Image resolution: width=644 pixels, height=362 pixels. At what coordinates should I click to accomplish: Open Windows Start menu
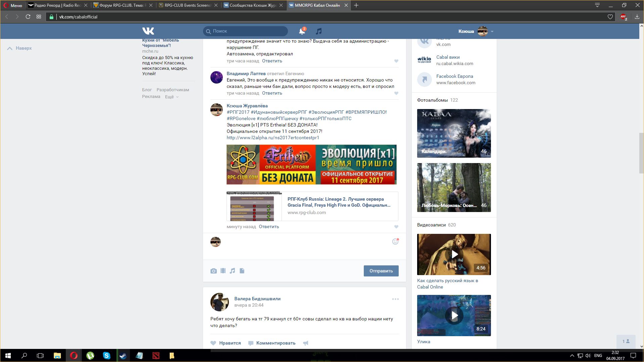tap(8, 356)
